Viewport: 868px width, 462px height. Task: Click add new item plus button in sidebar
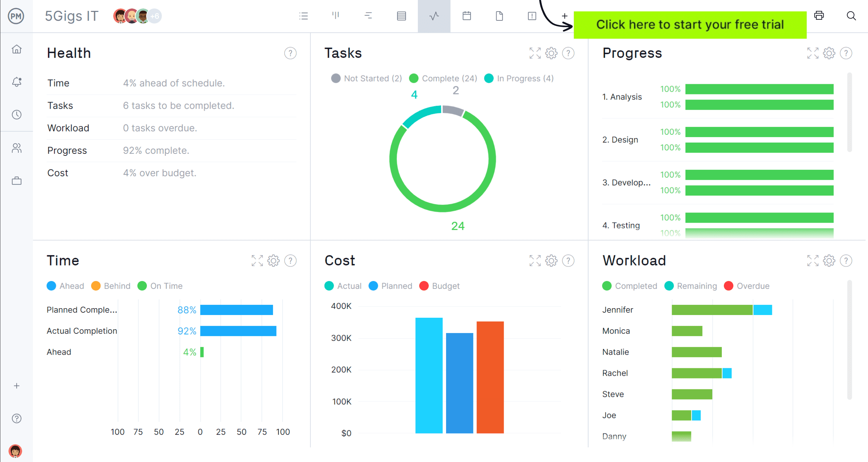coord(17,386)
